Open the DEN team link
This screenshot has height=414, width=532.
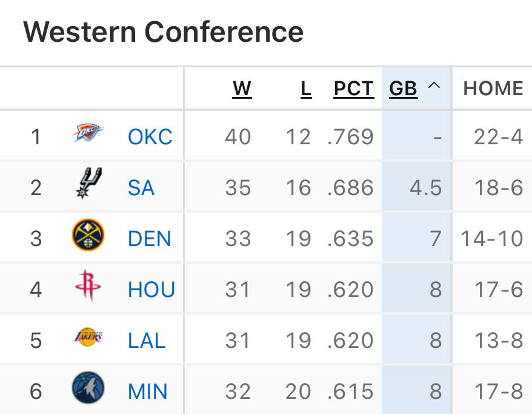(x=150, y=239)
